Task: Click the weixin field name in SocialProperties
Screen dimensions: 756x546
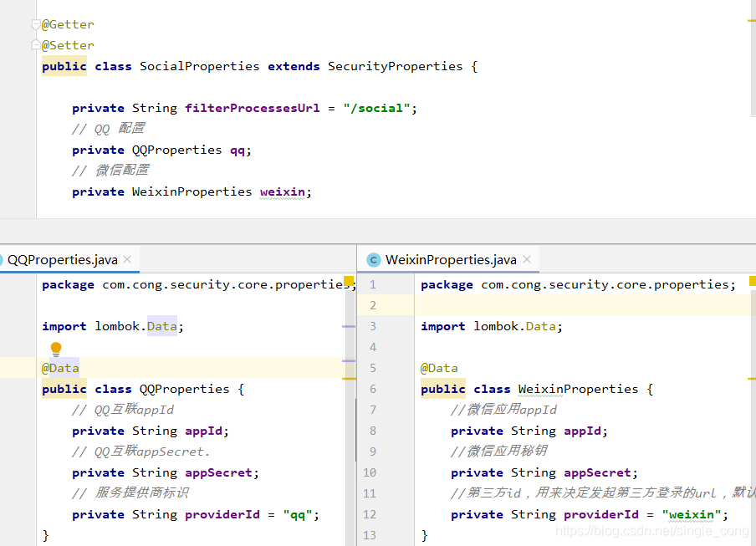Action: (x=283, y=191)
